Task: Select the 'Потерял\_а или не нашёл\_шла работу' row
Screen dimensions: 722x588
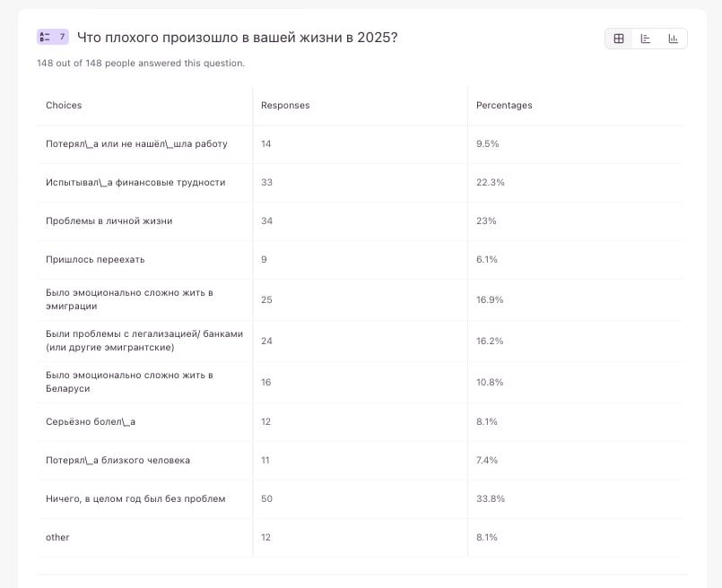Action: coord(136,143)
